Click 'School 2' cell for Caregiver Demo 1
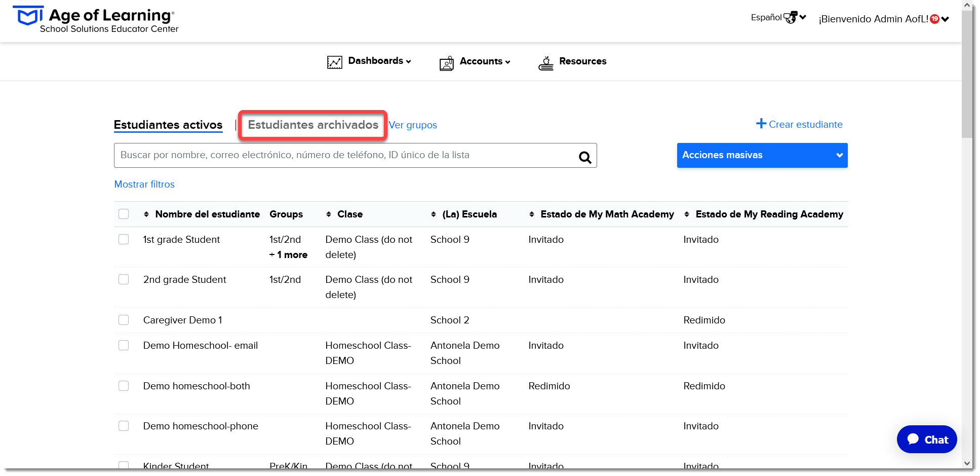This screenshot has width=980, height=476. tap(450, 320)
